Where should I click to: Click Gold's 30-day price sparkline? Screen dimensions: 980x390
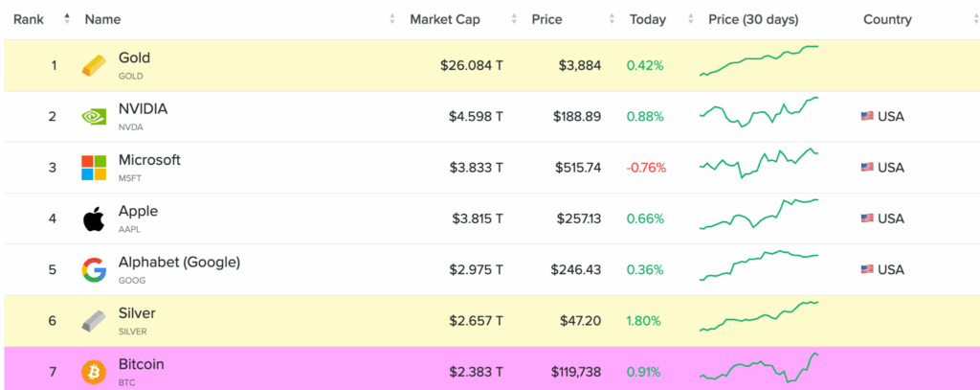pyautogui.click(x=759, y=60)
